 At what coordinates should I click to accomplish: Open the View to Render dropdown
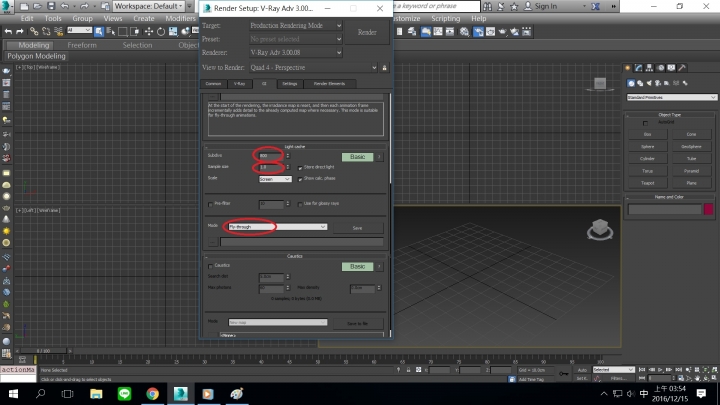[x=313, y=68]
